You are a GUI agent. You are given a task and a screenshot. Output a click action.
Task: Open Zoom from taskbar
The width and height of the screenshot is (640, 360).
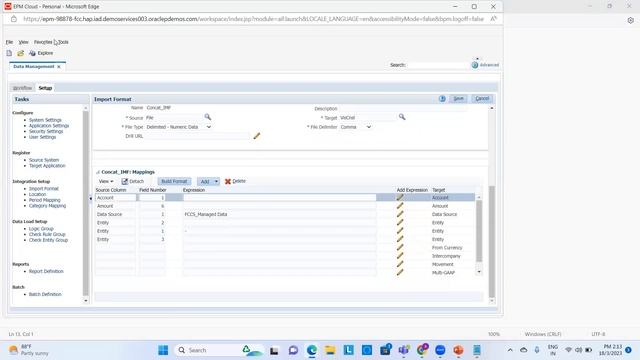[440, 350]
